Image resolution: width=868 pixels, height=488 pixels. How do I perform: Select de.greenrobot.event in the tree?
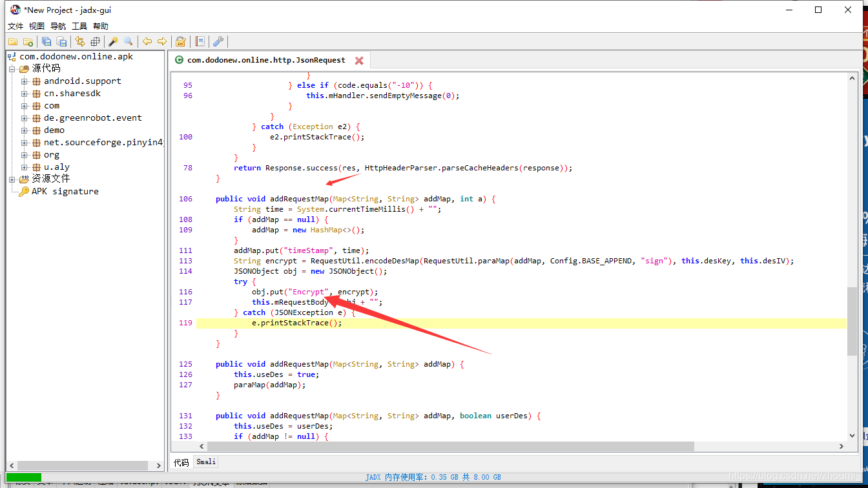93,118
